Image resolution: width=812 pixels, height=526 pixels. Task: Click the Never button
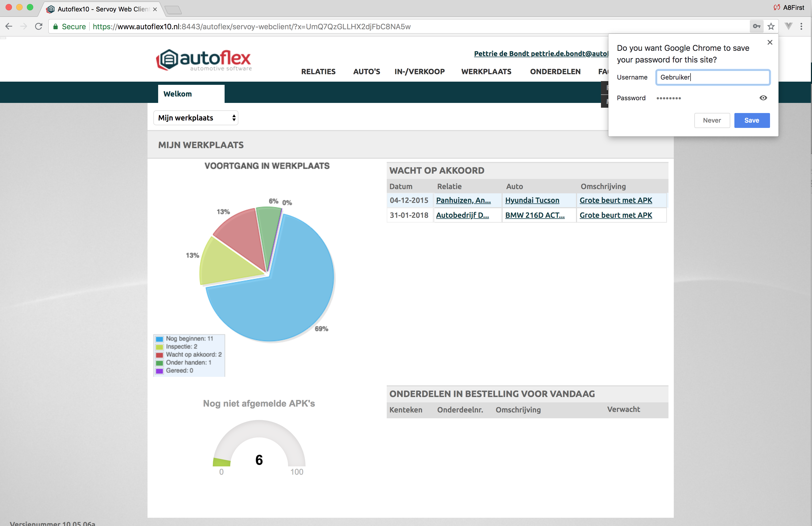click(712, 120)
